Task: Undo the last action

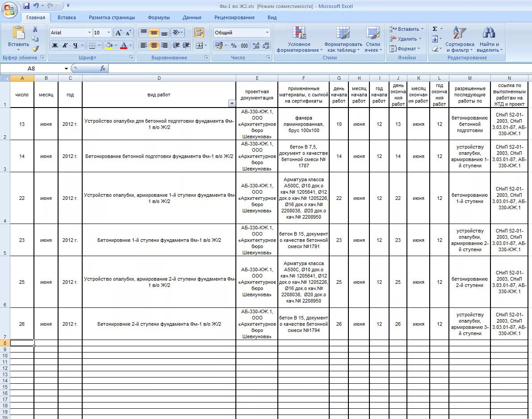Action: [36, 6]
